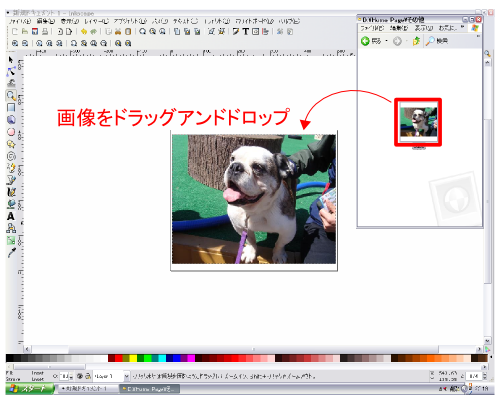The height and width of the screenshot is (400, 500).
Task: Pick the black swatch in palette
Action: tap(9, 358)
